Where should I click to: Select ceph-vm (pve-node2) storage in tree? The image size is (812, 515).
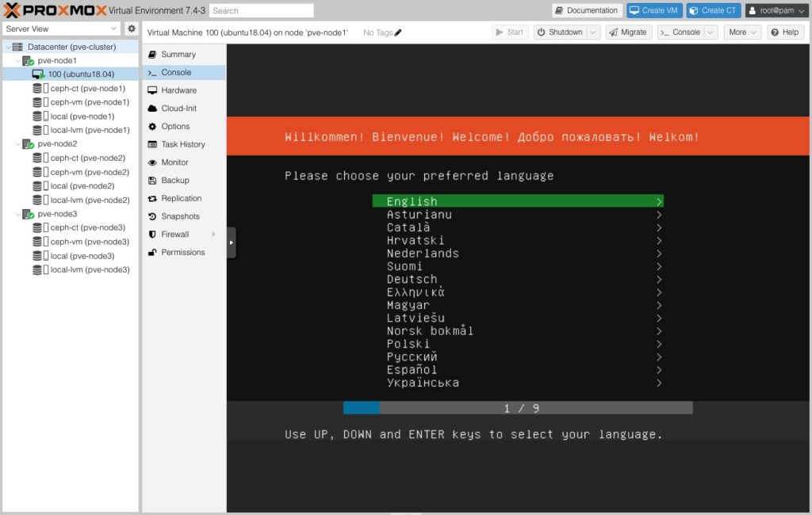[x=71, y=172]
